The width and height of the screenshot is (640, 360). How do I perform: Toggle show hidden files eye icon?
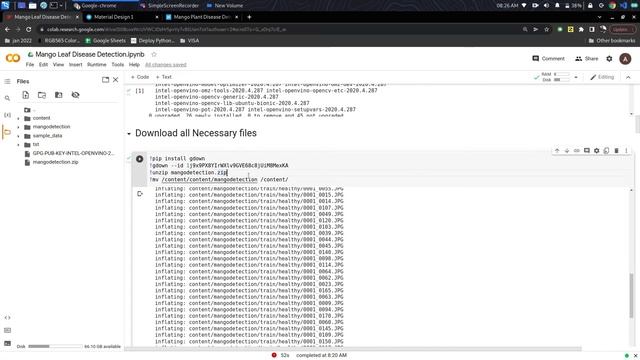tap(76, 95)
